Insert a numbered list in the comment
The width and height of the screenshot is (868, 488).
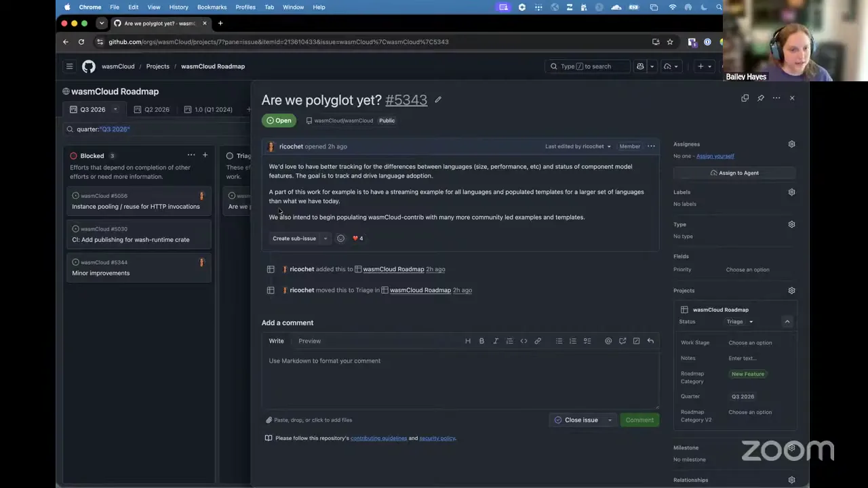573,341
